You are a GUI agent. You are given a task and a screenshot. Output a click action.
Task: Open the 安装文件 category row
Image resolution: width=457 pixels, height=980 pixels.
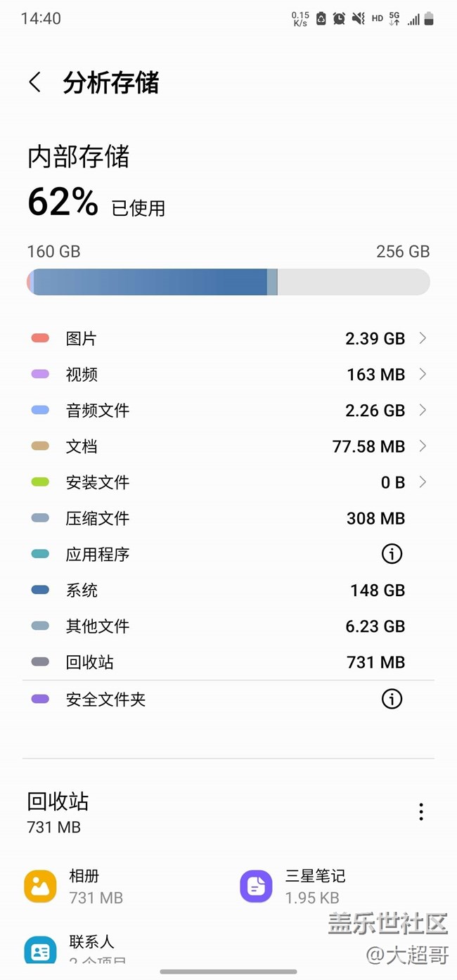(x=228, y=482)
